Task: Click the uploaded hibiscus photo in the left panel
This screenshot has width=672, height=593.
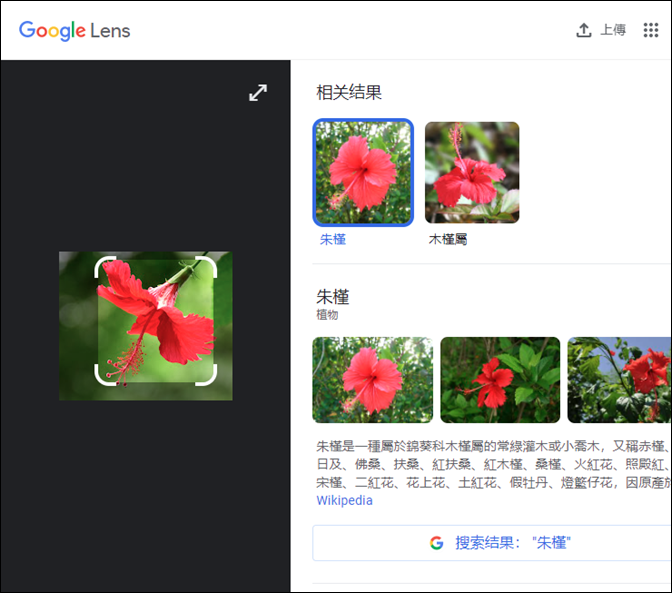Action: (146, 326)
